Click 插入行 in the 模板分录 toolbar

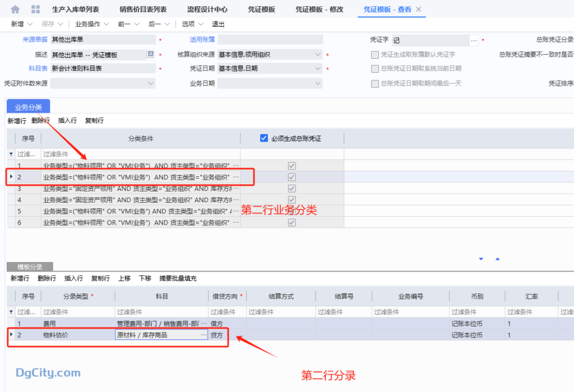[x=74, y=278]
